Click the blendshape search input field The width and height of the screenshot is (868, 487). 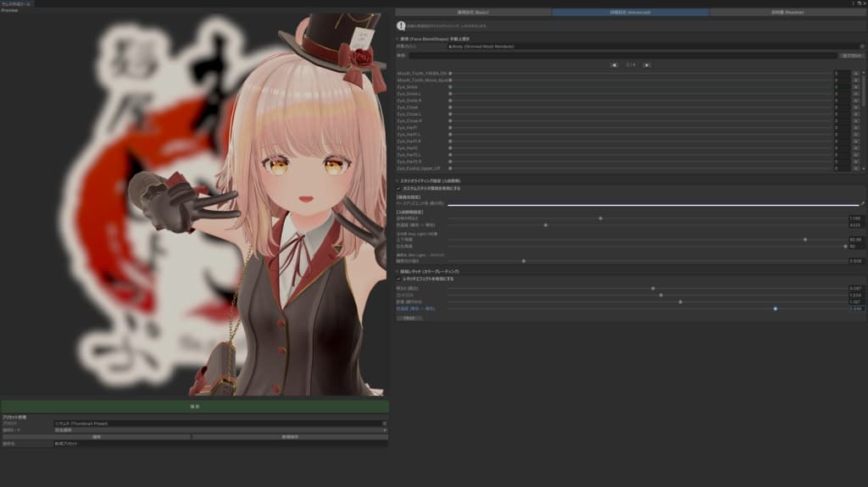coord(623,55)
